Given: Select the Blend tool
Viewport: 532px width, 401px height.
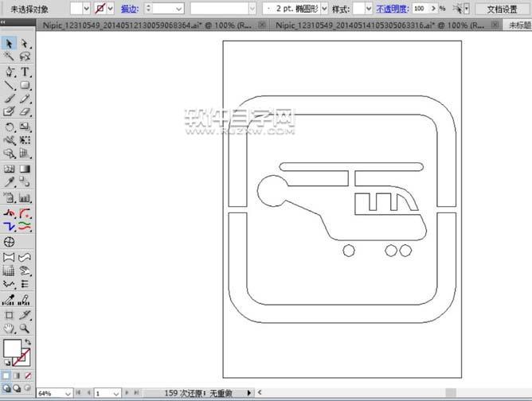Looking at the screenshot, I should click(25, 182).
